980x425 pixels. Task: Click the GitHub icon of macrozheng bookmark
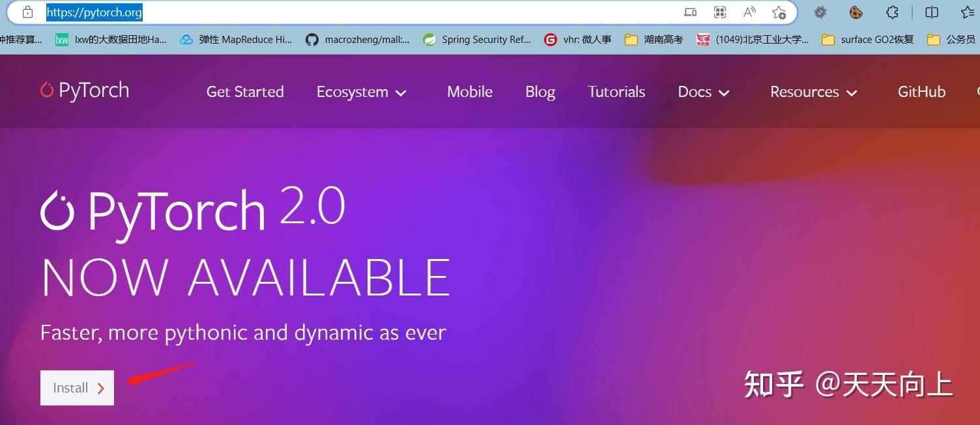click(312, 40)
